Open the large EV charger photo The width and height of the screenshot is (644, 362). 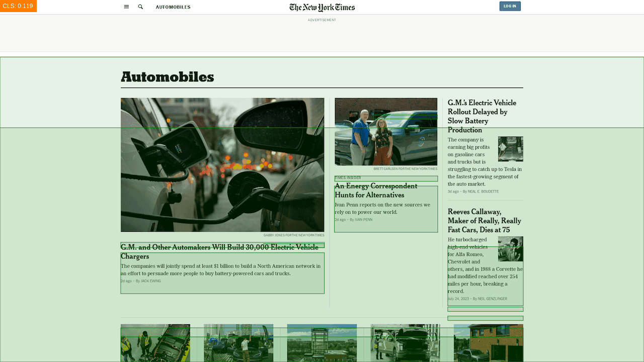click(x=222, y=165)
